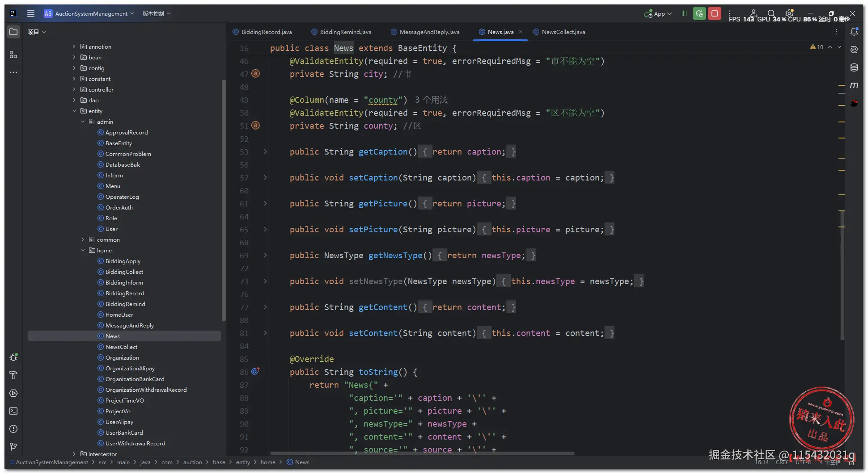Open the Notifications bell icon
Screen dimensions: 868x474
[x=854, y=32]
